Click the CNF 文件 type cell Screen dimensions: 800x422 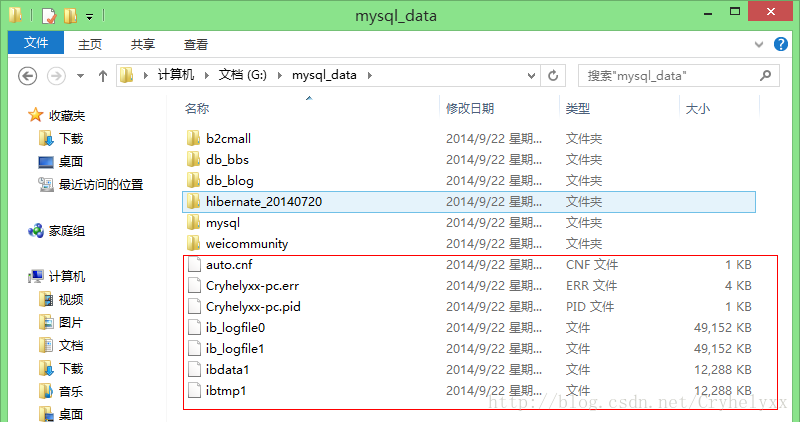coord(592,264)
